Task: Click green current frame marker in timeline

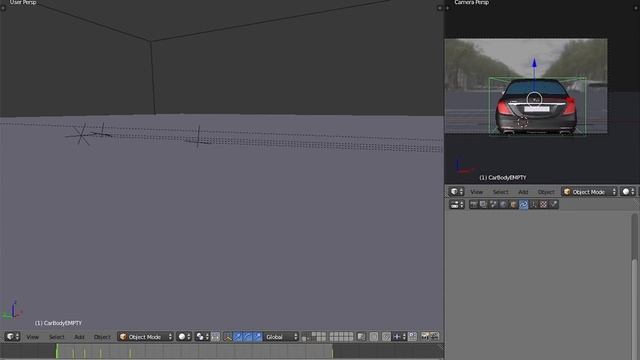Action: [57, 351]
